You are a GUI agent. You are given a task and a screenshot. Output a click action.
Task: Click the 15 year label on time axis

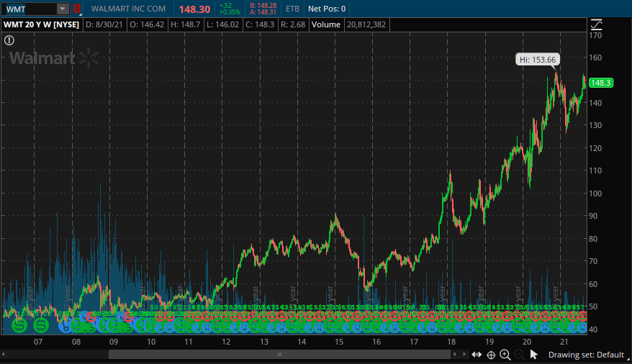[339, 342]
